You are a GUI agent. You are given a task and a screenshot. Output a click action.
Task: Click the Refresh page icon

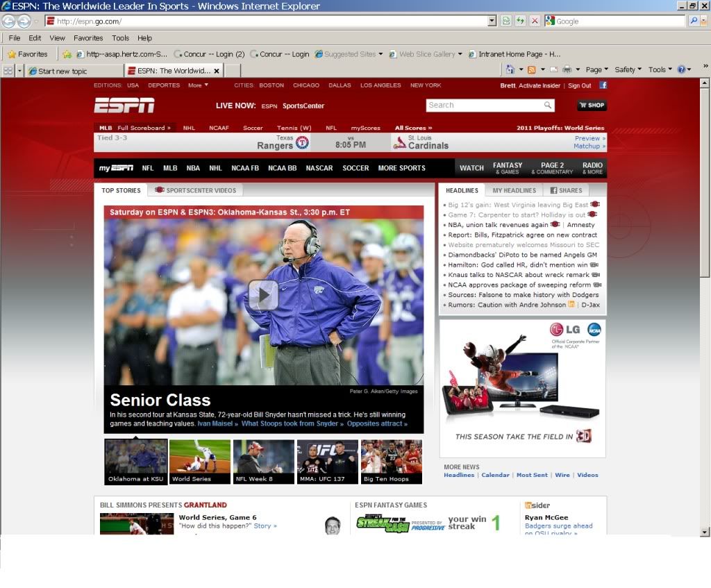tap(521, 21)
